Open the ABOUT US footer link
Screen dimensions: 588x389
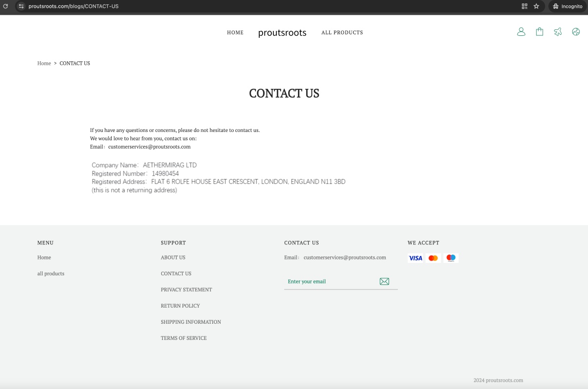(x=173, y=257)
